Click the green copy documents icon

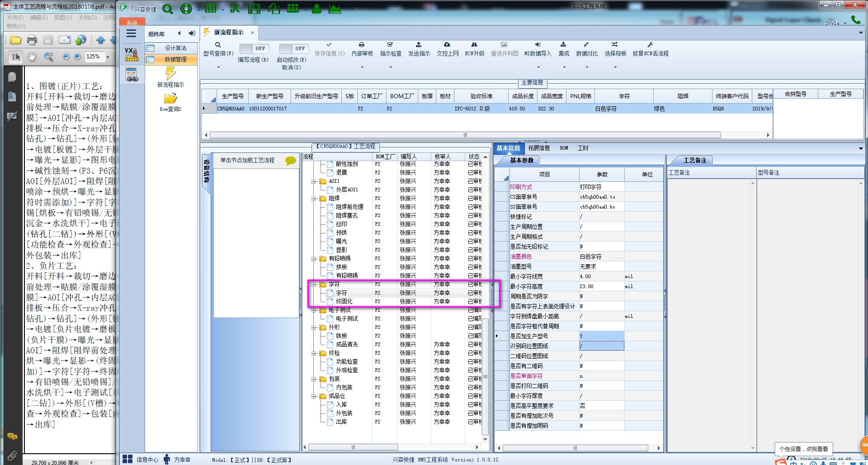274,8
